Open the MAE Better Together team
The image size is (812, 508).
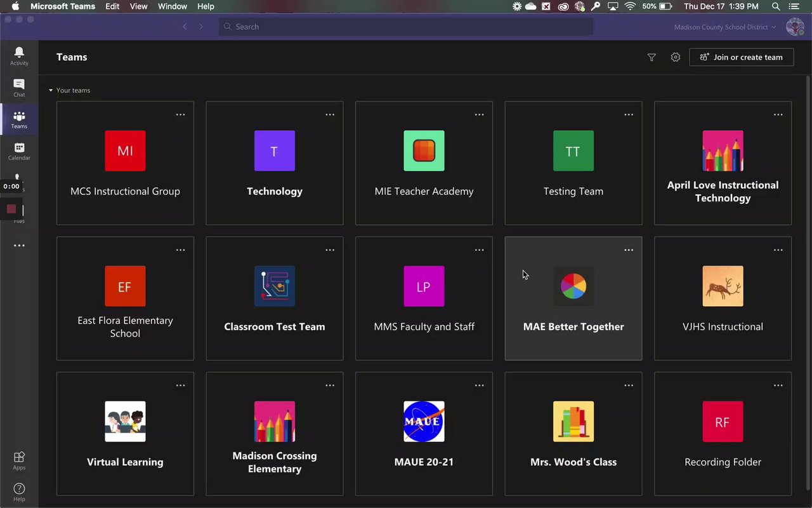(x=573, y=298)
